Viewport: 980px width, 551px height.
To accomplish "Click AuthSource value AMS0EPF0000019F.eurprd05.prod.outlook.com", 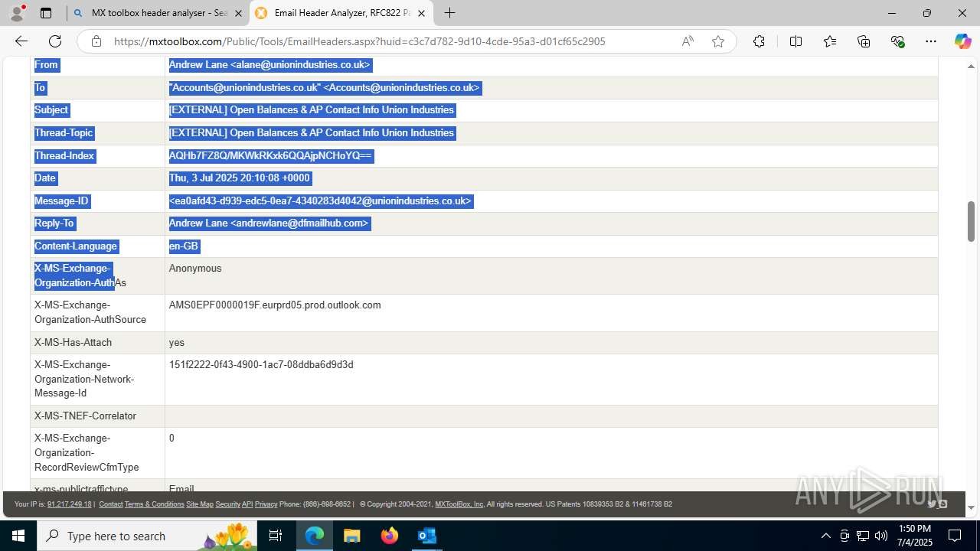I will [275, 305].
